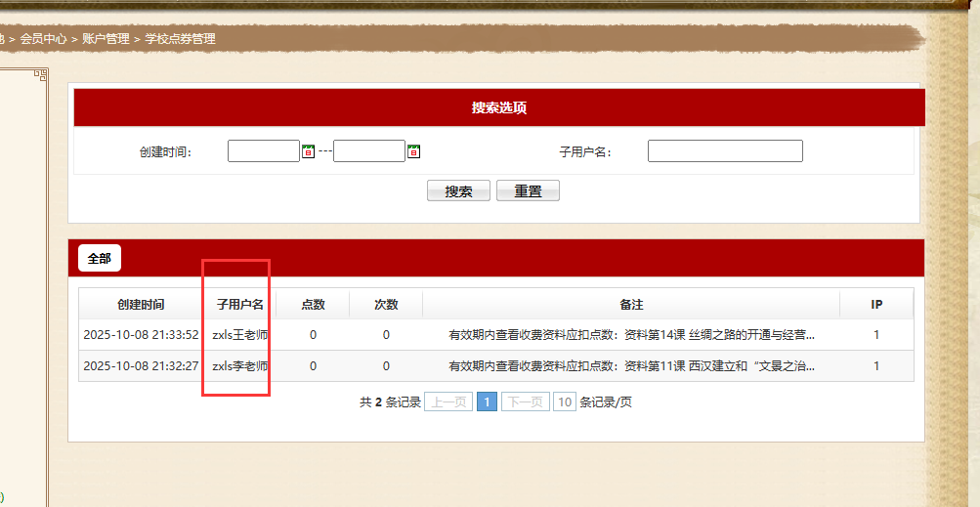980x507 pixels.
Task: Go to 上一页 in pagination
Action: (447, 401)
